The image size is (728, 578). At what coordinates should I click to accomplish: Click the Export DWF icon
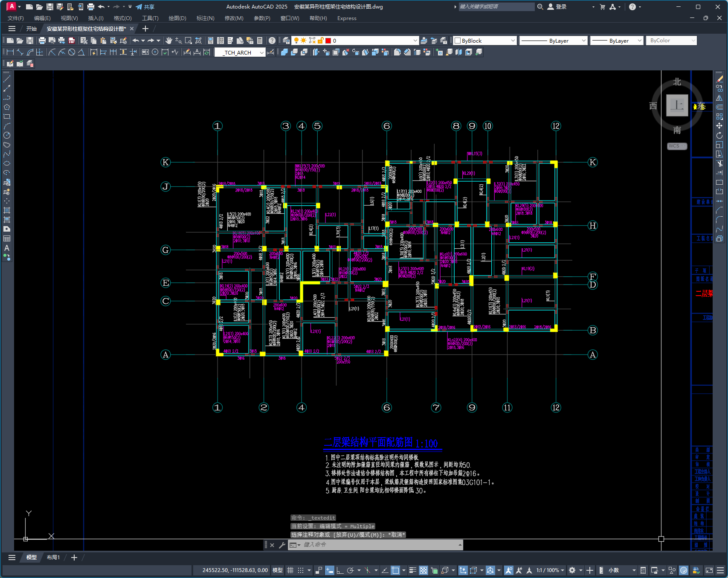pos(72,41)
